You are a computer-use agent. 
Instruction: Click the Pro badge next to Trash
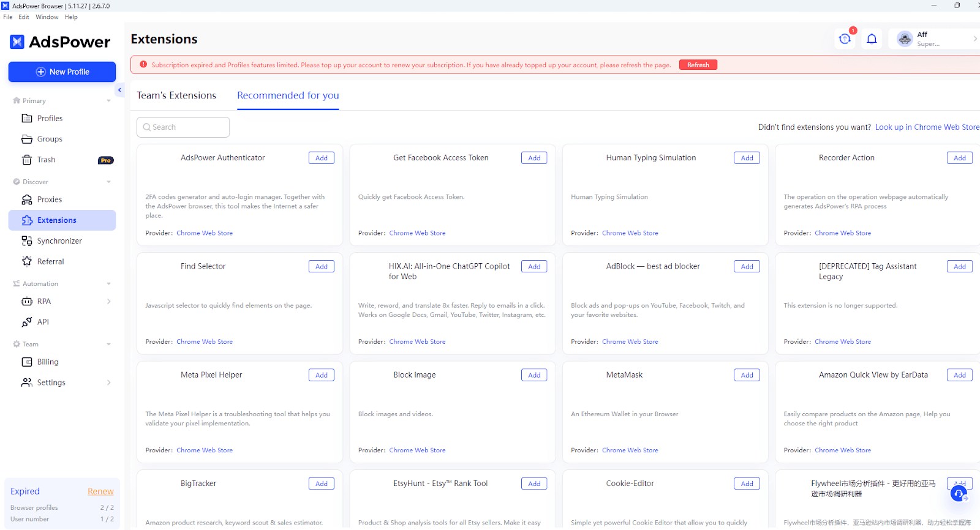click(106, 160)
